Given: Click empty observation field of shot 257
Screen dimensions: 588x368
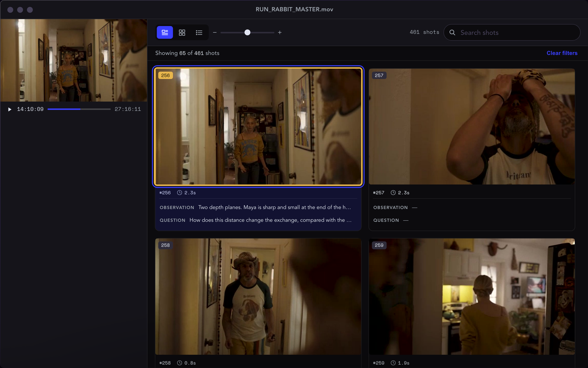Looking at the screenshot, I should pyautogui.click(x=415, y=208).
